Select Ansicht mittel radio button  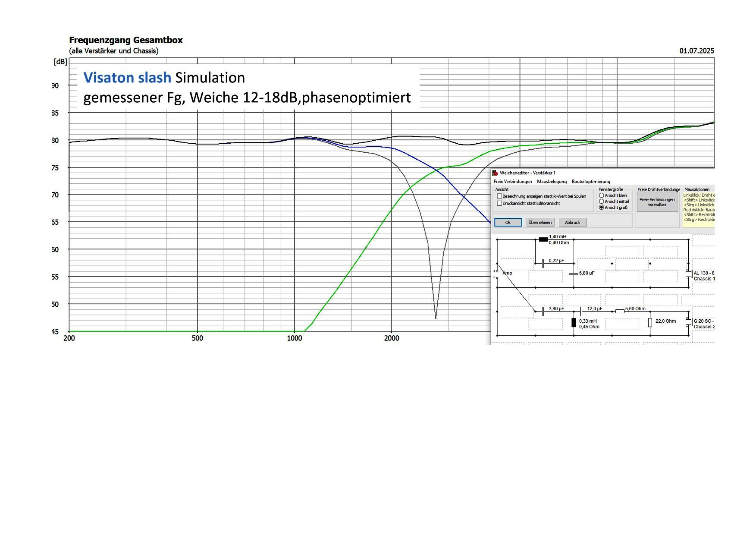[602, 201]
